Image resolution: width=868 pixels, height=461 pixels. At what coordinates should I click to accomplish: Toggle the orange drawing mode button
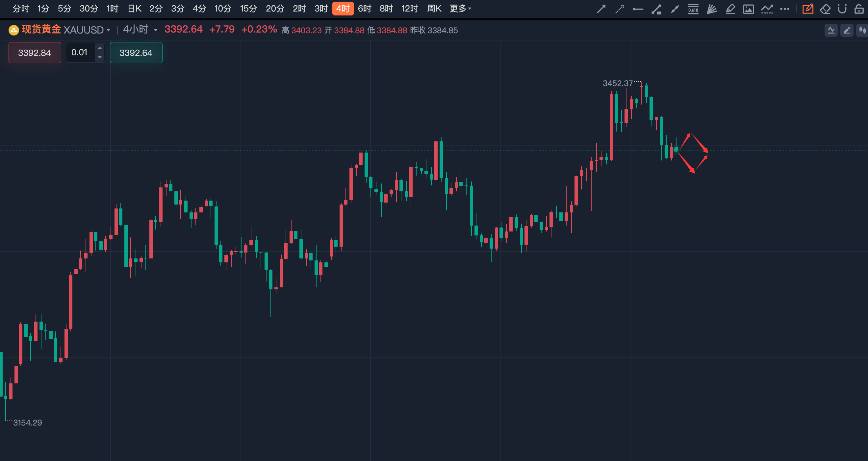click(808, 9)
